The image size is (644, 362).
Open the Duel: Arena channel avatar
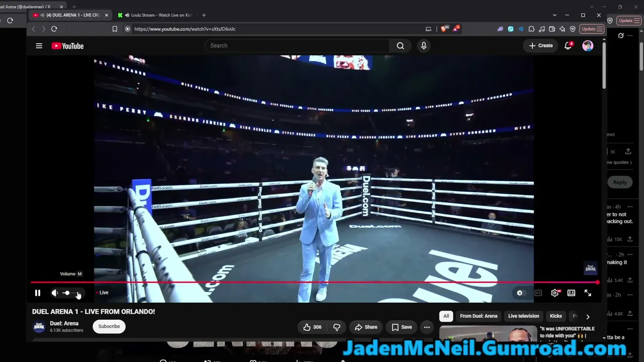point(39,327)
